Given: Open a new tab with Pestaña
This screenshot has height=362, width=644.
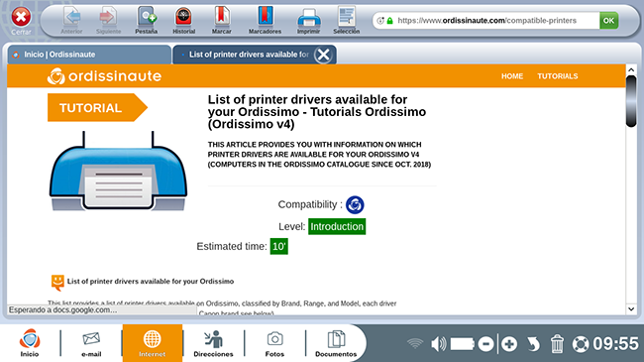Looking at the screenshot, I should (147, 20).
